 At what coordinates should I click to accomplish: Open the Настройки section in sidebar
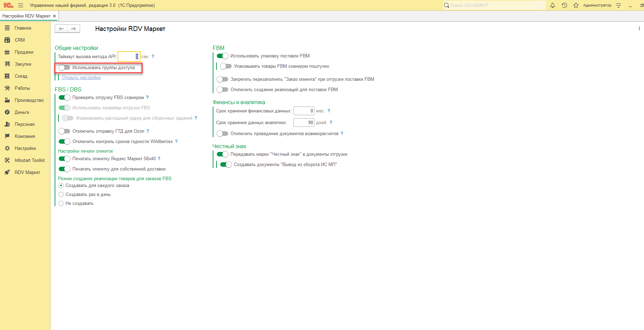(25, 148)
